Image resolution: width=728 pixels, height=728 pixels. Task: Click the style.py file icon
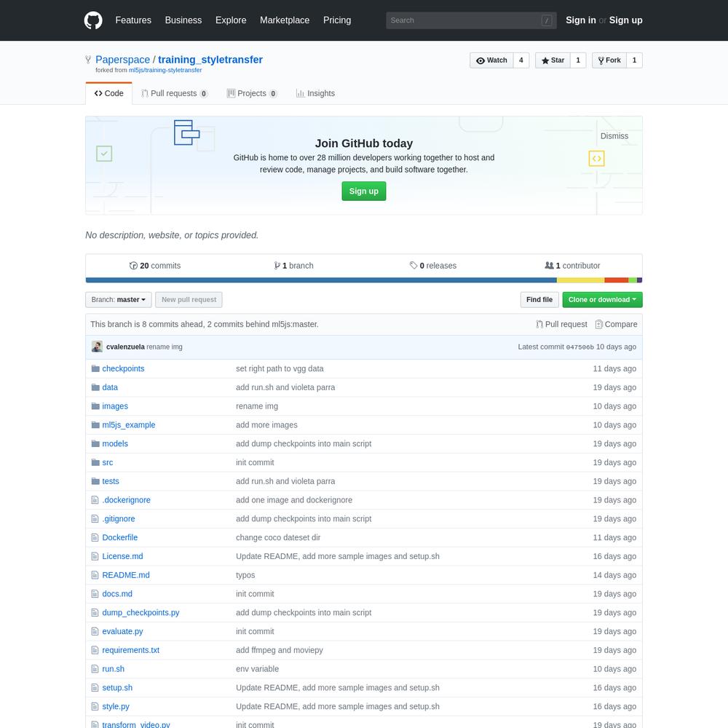coord(95,707)
